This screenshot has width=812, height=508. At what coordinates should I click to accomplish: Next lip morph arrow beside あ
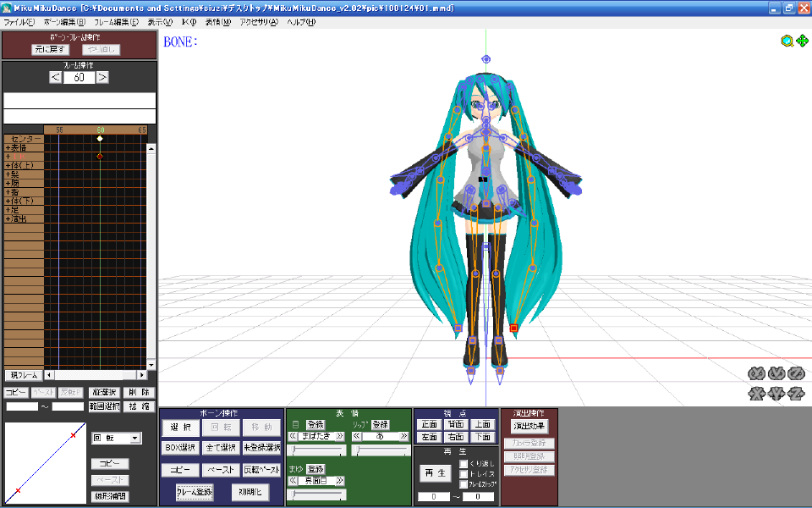point(404,436)
